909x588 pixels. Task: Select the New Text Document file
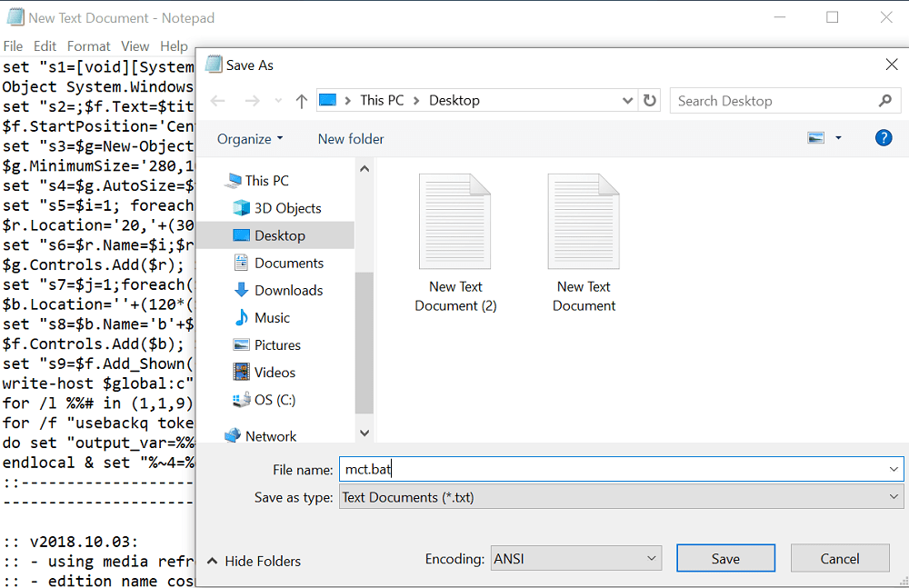584,244
